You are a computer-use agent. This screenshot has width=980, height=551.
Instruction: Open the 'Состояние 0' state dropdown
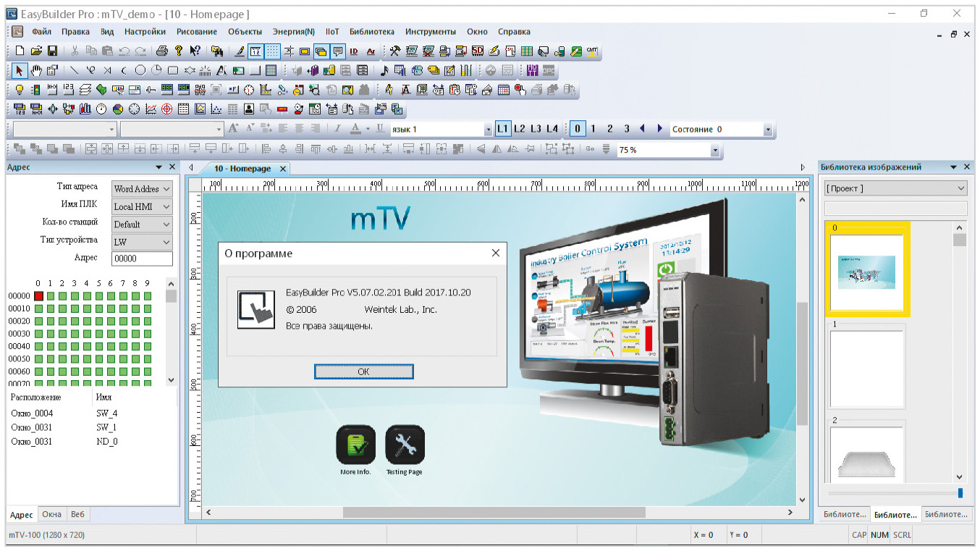click(x=768, y=130)
